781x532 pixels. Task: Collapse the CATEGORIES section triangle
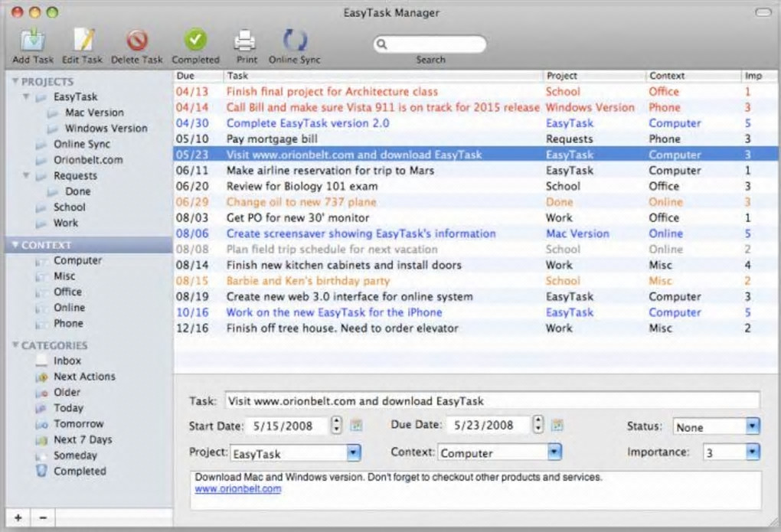15,345
